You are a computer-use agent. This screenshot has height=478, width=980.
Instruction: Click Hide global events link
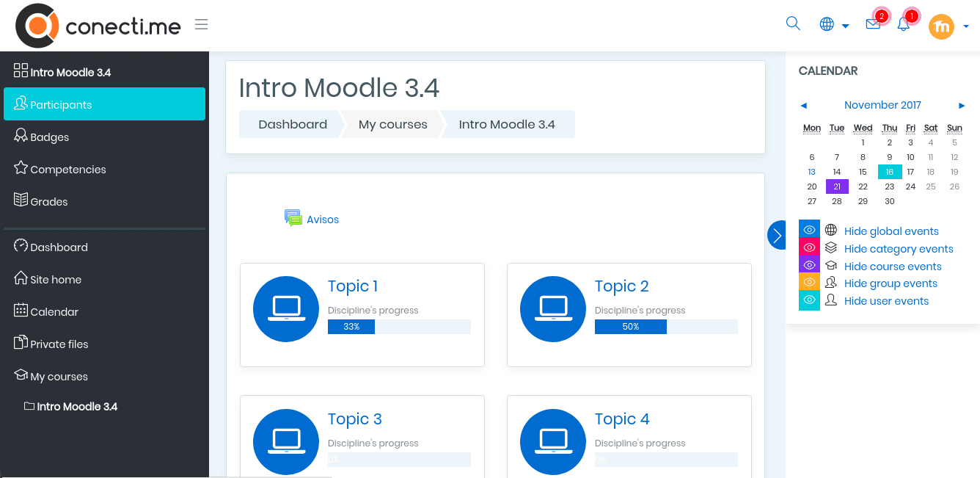(x=891, y=231)
